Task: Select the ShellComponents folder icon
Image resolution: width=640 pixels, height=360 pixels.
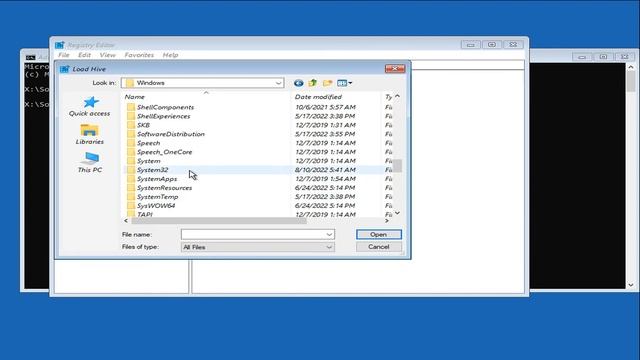Action: pos(131,107)
